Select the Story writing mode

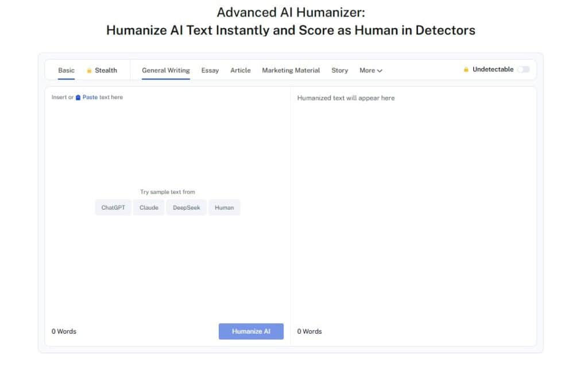coord(339,71)
